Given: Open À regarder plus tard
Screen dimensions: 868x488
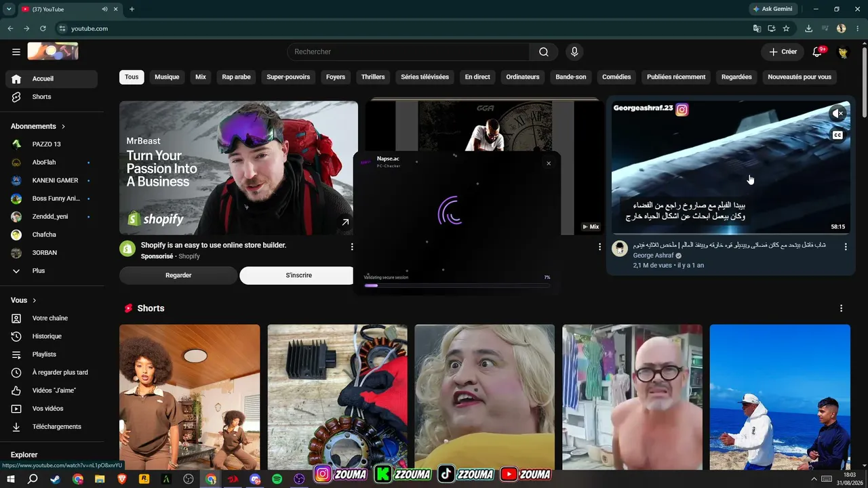Looking at the screenshot, I should pyautogui.click(x=52, y=372).
